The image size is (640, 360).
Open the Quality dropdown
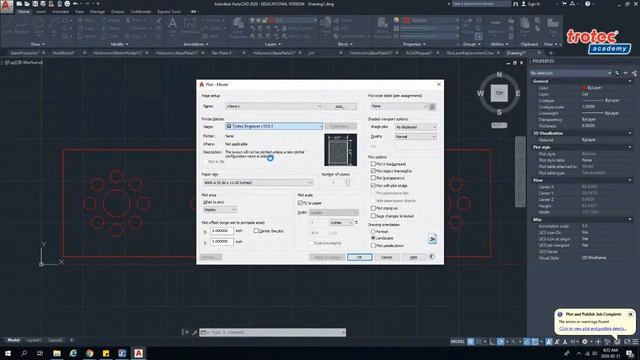416,137
